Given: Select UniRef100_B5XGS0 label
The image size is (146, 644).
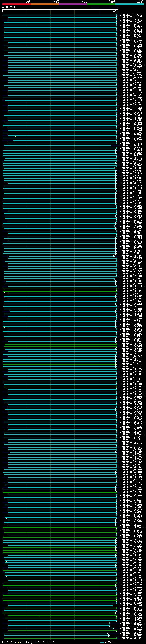Looking at the screenshot, I should [x=131, y=608].
